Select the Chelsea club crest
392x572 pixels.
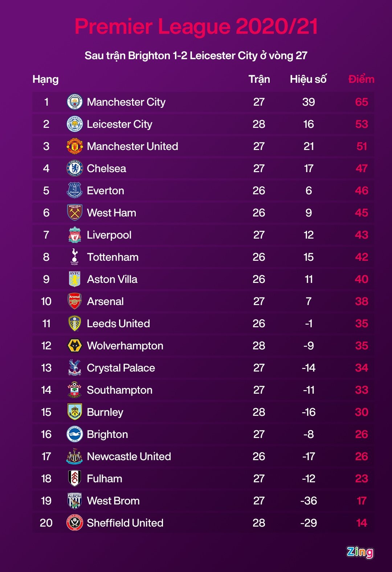(x=75, y=169)
